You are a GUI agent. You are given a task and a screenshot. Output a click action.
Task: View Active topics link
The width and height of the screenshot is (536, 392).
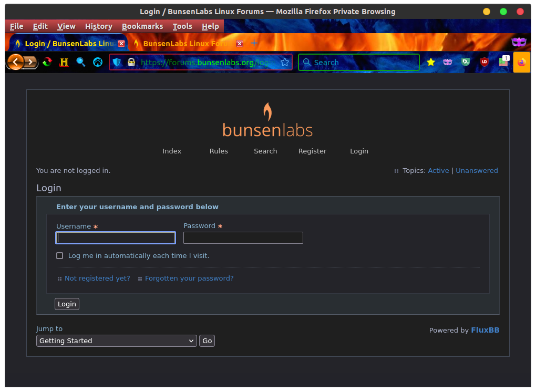tap(439, 171)
